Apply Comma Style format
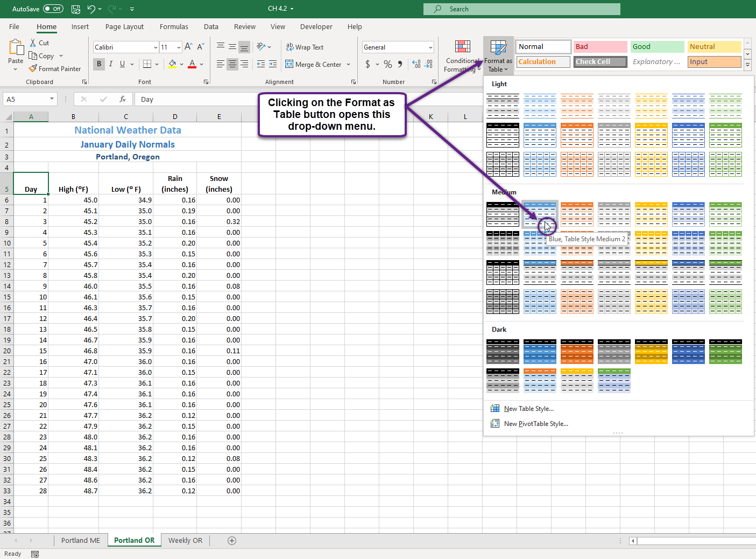This screenshot has width=756, height=559. click(x=400, y=64)
